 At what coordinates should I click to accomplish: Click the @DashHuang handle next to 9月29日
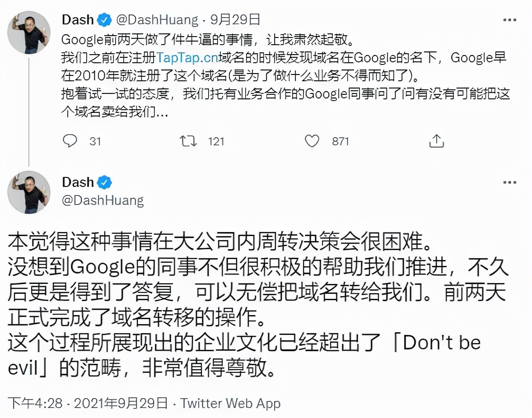pos(157,20)
